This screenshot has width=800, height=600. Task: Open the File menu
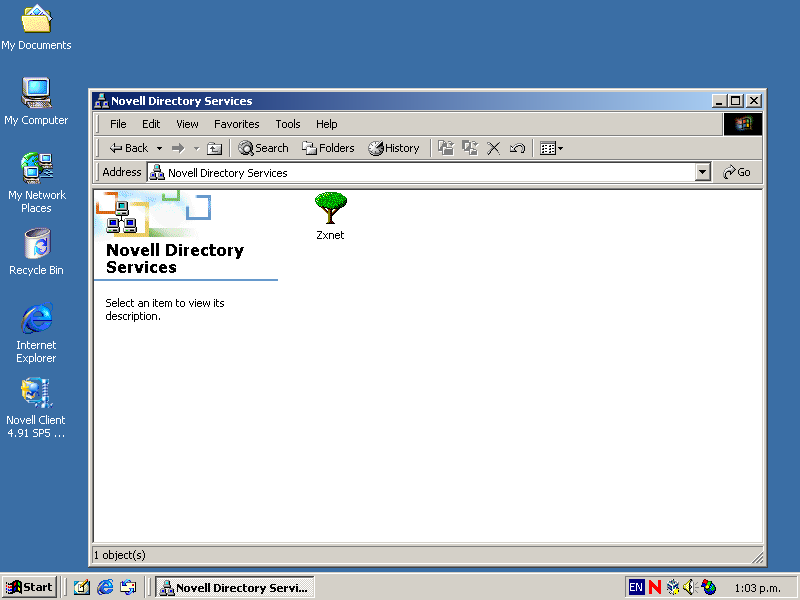point(118,124)
